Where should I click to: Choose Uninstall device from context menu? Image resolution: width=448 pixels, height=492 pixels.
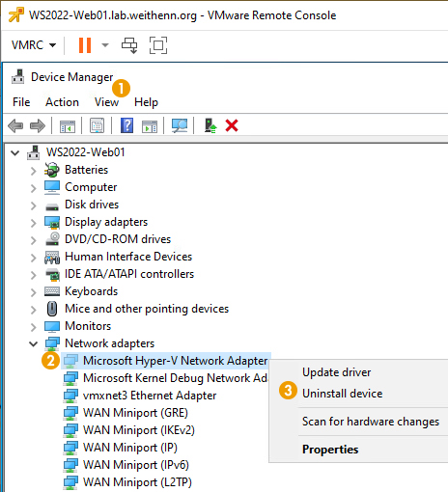click(x=343, y=394)
